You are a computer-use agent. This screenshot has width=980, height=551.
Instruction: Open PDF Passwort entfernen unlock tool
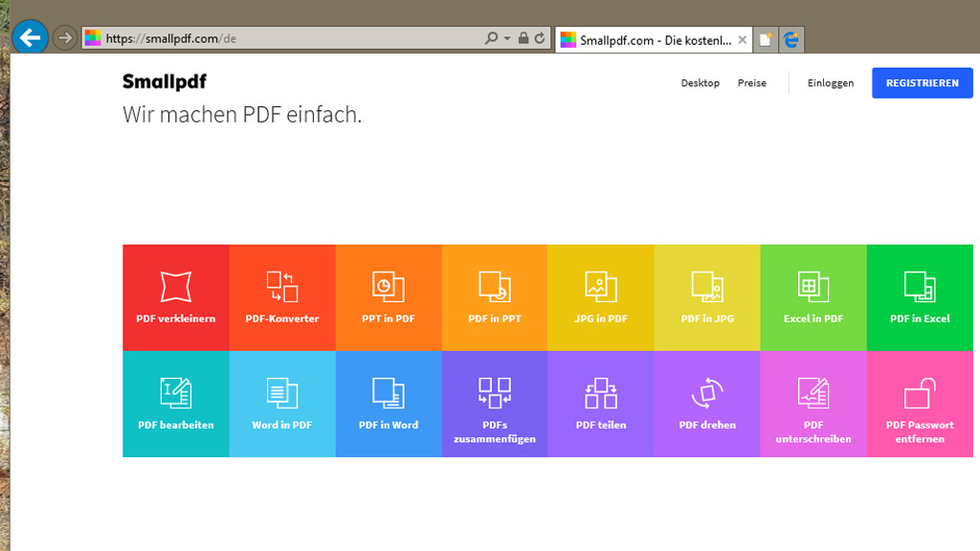coord(920,403)
